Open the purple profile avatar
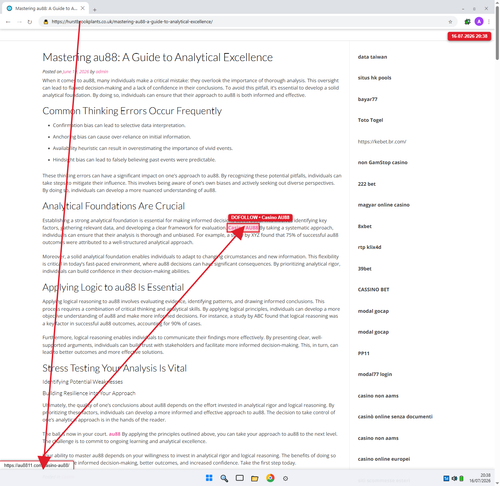The width and height of the screenshot is (500, 486). [x=479, y=22]
